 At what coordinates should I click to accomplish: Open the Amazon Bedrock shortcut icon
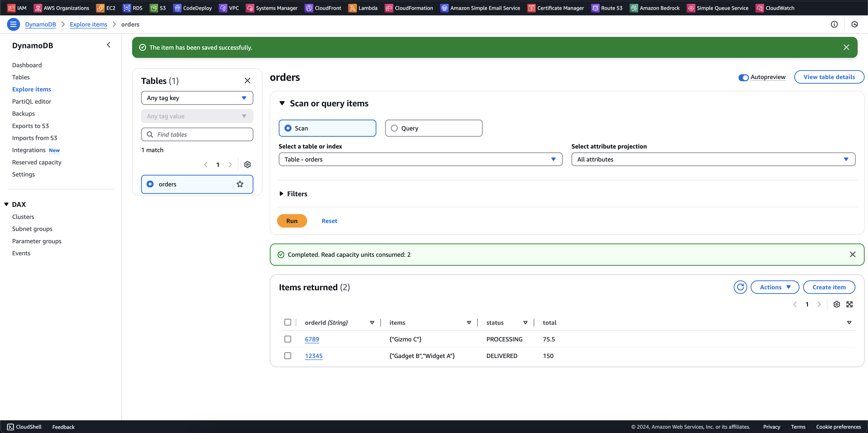633,8
